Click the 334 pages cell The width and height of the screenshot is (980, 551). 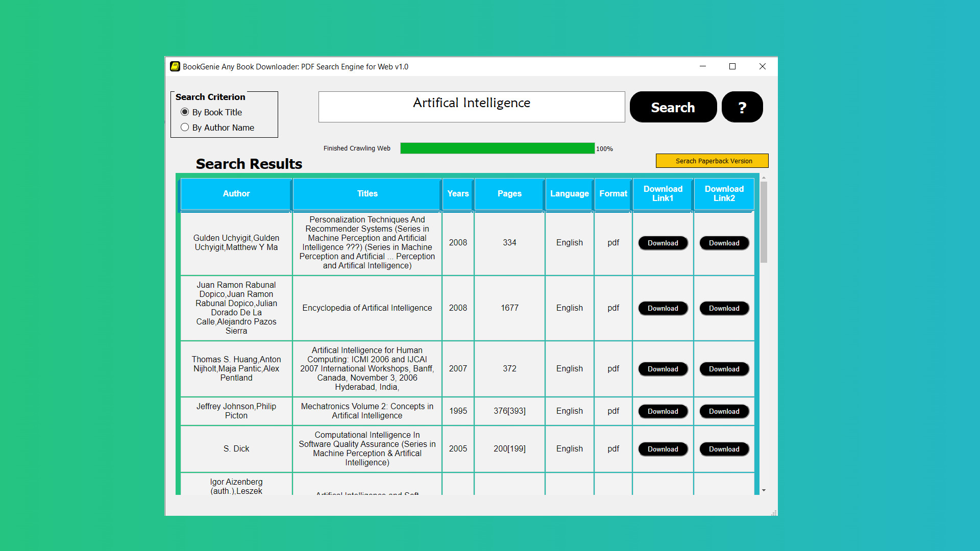[509, 243]
